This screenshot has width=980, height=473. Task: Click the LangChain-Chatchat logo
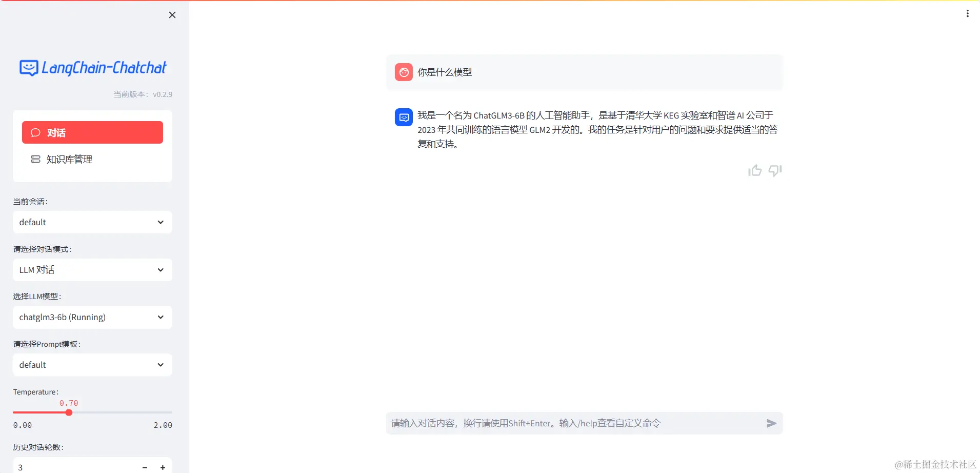(93, 68)
